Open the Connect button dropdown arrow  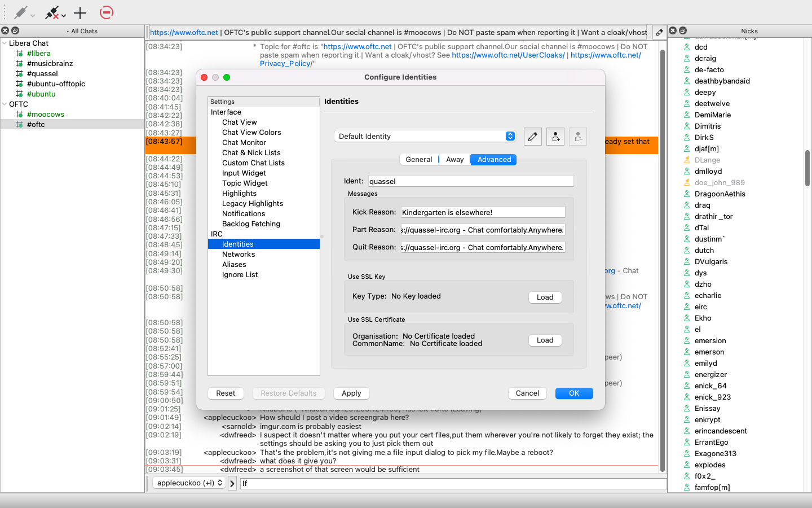point(33,15)
